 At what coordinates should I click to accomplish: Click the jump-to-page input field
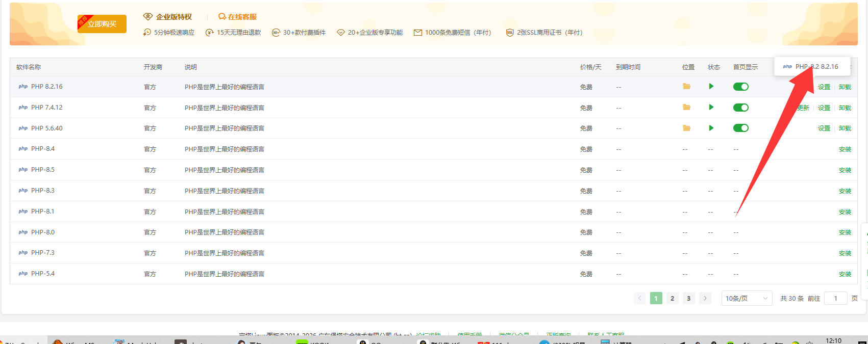(x=836, y=299)
